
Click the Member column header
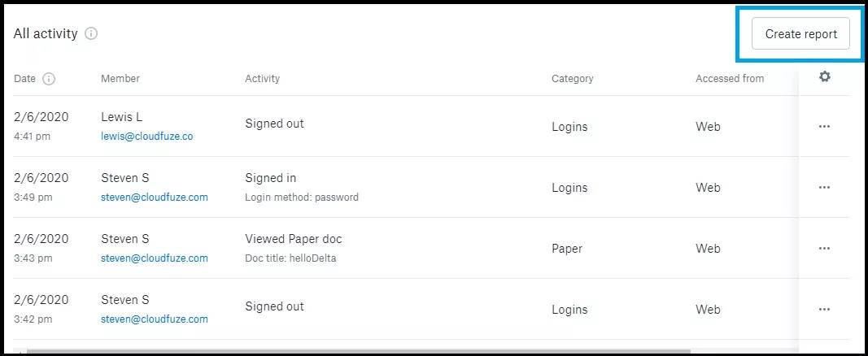pyautogui.click(x=120, y=79)
